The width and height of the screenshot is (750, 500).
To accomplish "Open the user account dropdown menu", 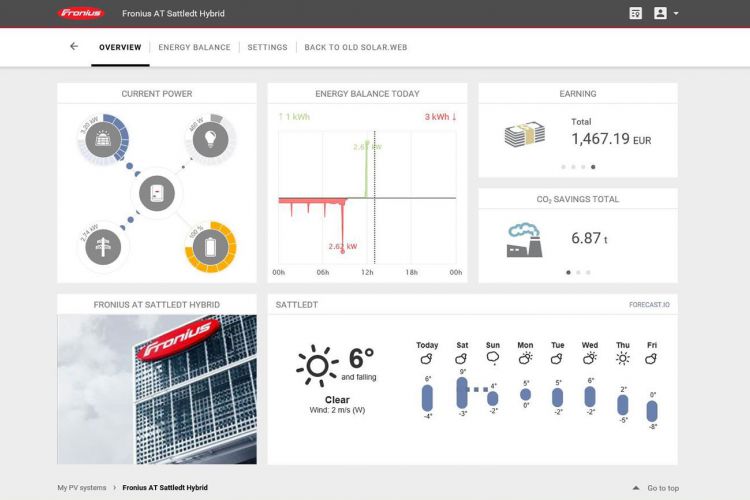I will [666, 13].
